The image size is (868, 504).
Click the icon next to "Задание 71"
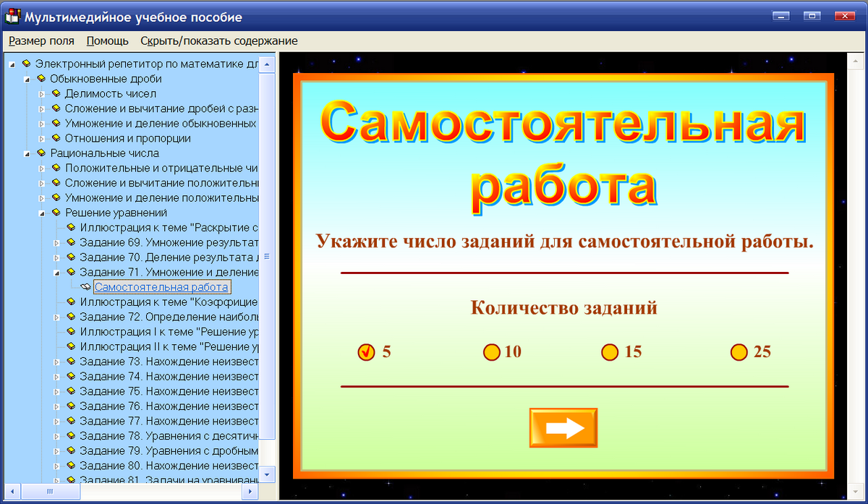[x=70, y=272]
